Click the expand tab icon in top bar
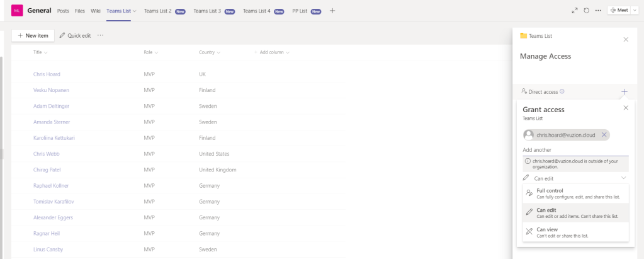 tap(574, 11)
